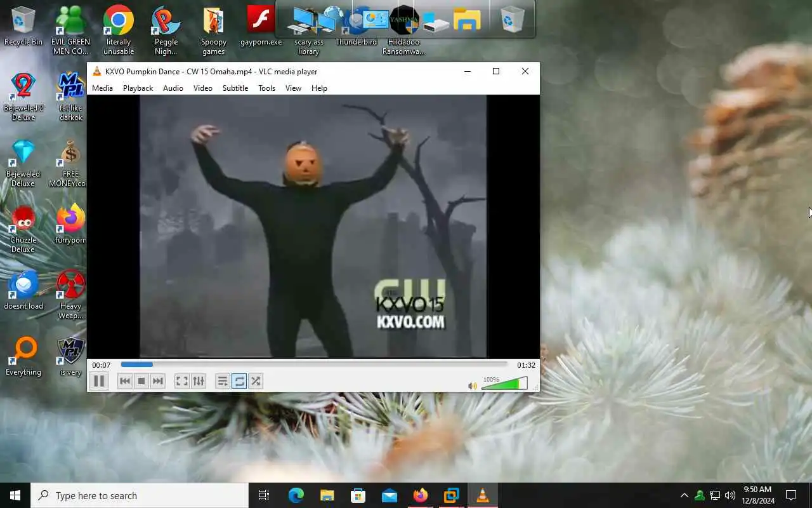Open the Help menu in VLC
Screen dimensions: 812x508
[319, 88]
